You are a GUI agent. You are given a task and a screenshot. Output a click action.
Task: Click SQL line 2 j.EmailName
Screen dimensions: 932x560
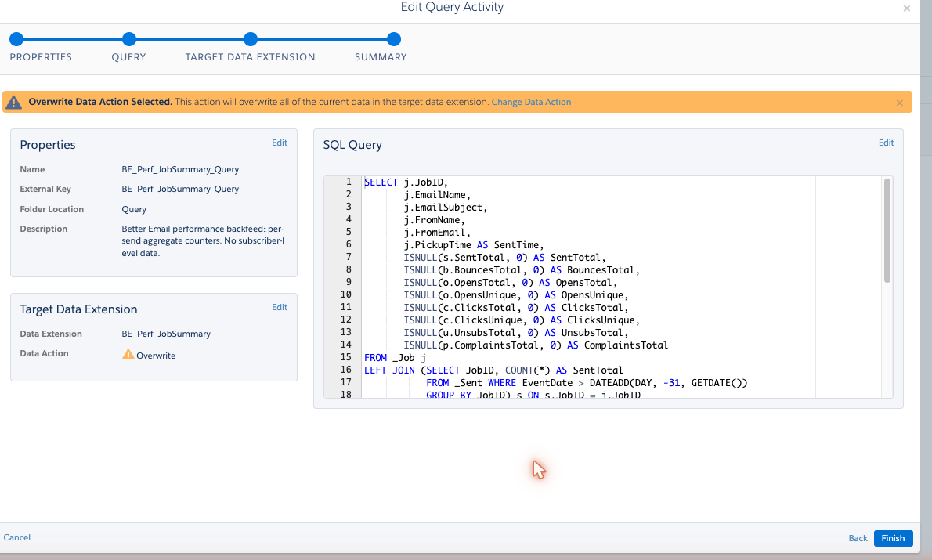[437, 195]
